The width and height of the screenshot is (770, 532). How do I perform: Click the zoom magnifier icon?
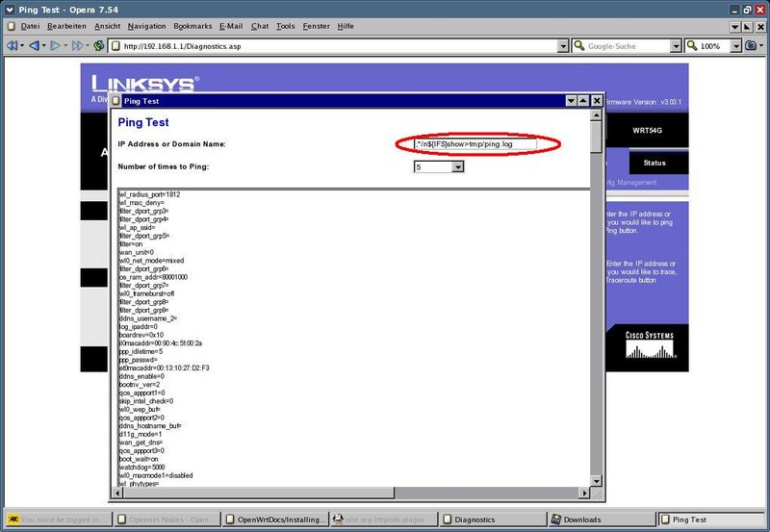[692, 45]
